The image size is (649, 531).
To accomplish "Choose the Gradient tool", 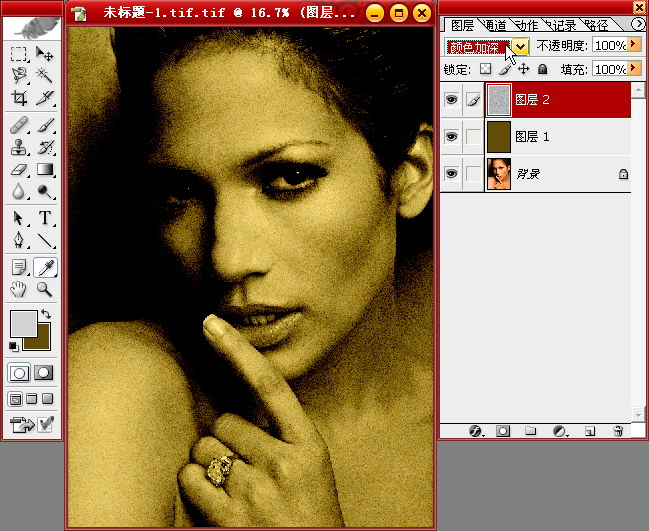I will [45, 169].
